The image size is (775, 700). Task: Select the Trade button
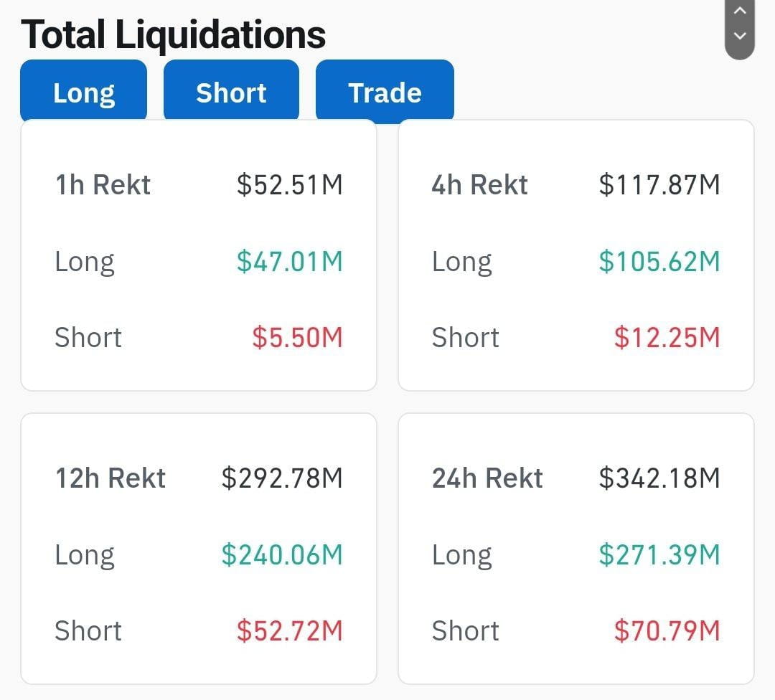click(385, 90)
